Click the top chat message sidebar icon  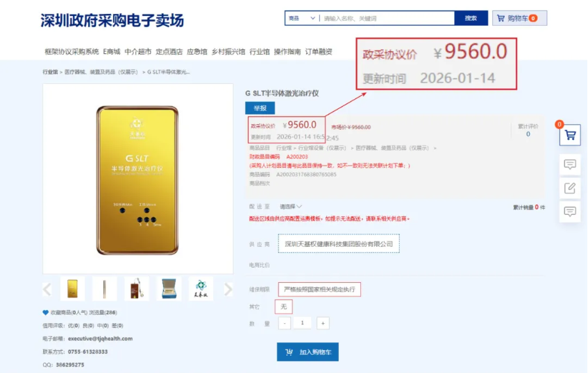570,164
